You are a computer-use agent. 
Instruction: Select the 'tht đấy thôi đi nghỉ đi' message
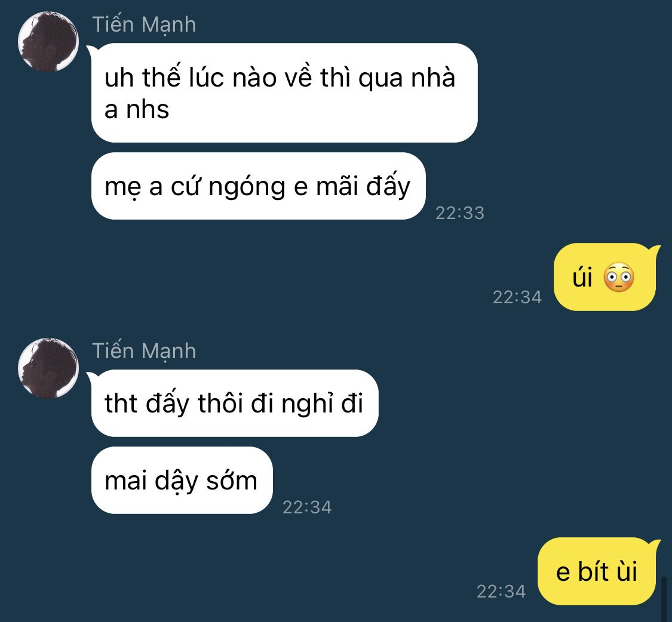[x=234, y=404]
